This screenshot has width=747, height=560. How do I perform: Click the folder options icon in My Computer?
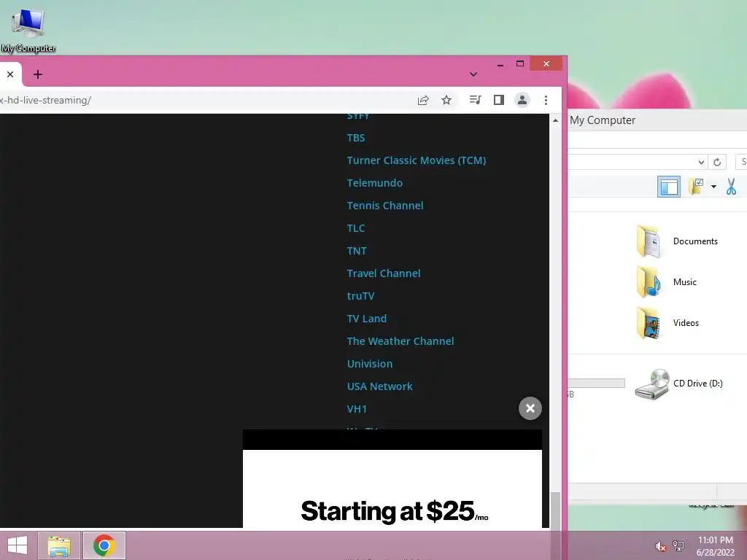pyautogui.click(x=696, y=186)
